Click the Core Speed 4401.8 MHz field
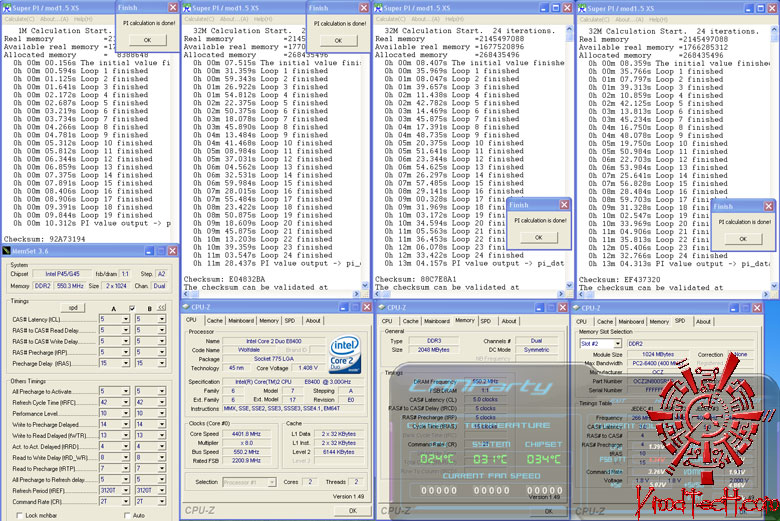This screenshot has width=780, height=521. tap(246, 434)
